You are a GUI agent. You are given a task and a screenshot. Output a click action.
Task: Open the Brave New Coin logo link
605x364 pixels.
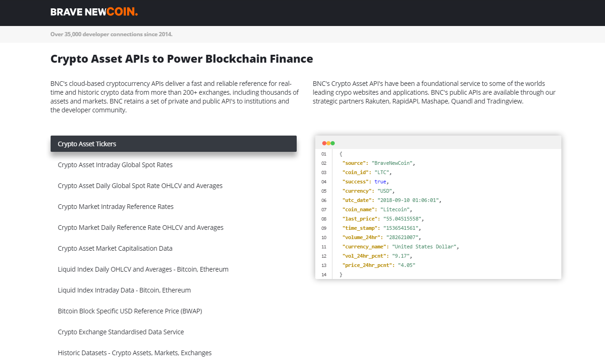pos(94,12)
